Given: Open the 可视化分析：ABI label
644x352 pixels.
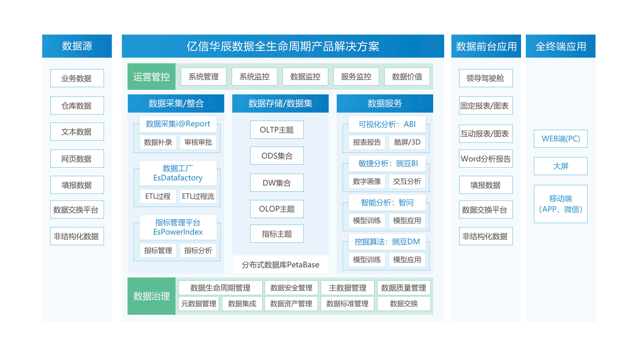Looking at the screenshot, I should [387, 124].
